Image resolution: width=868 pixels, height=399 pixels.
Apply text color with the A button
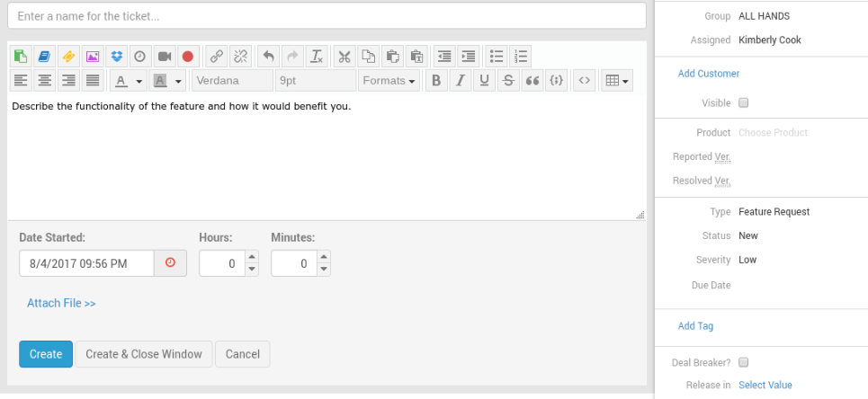[121, 81]
